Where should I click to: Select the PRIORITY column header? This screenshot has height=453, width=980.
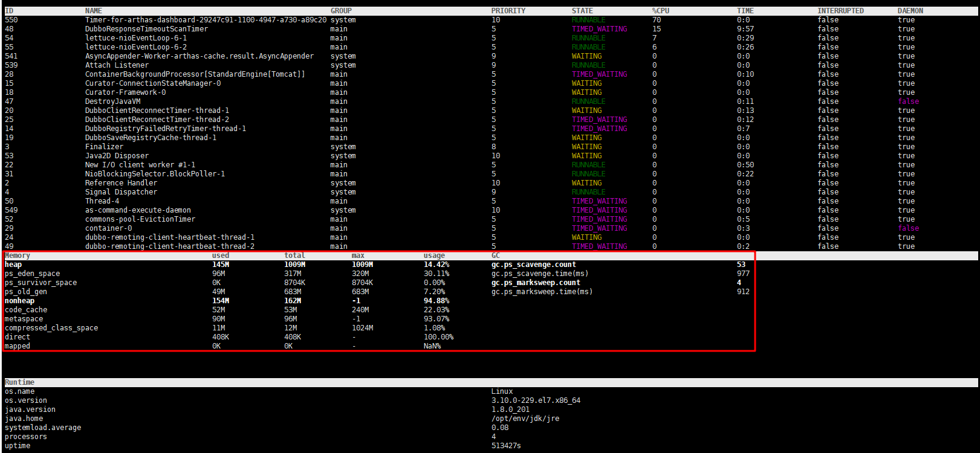(508, 11)
